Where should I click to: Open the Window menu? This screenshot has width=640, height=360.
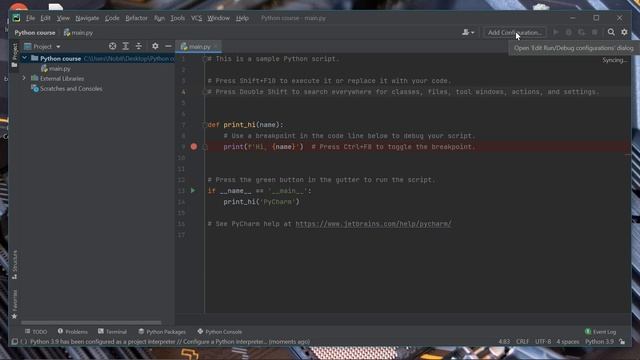click(x=218, y=18)
